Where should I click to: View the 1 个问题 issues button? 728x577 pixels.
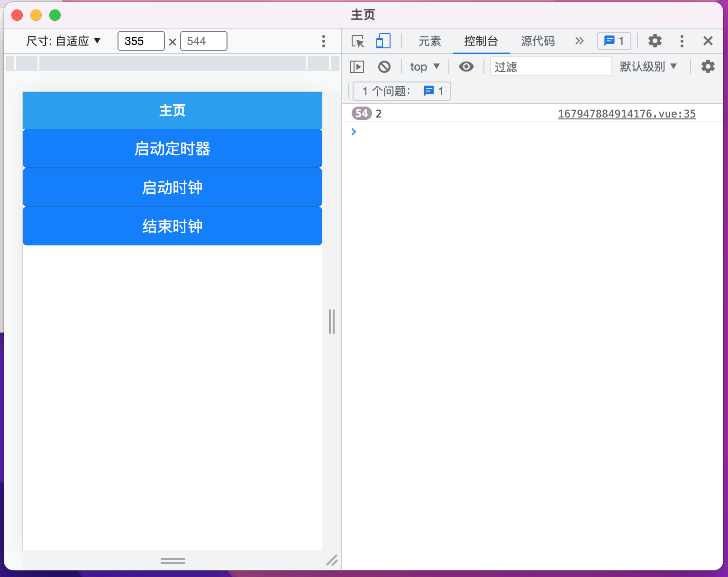click(401, 91)
